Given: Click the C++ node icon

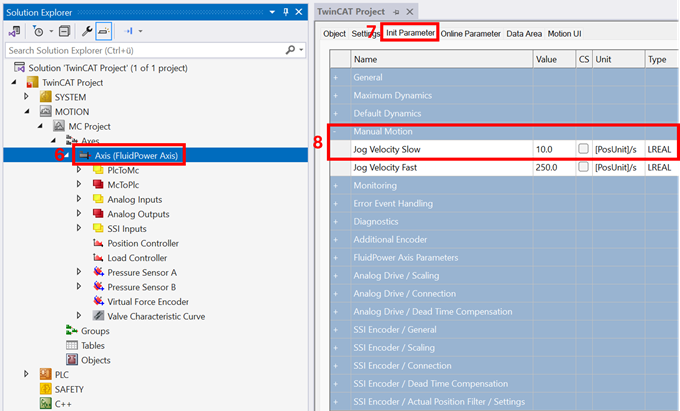Looking at the screenshot, I should 46,403.
